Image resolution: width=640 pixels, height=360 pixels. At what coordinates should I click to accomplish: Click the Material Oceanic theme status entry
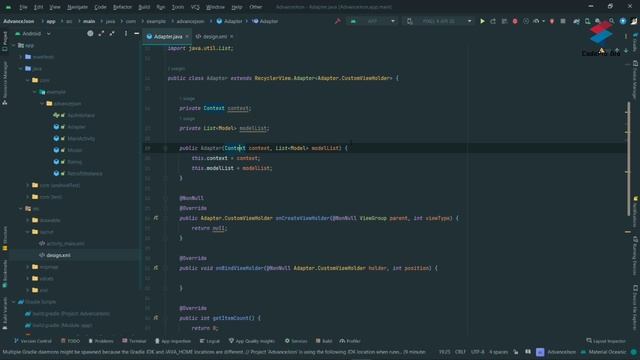(607, 352)
